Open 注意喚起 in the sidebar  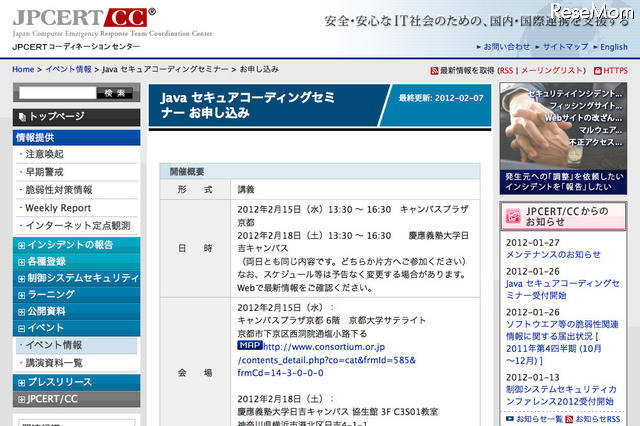coord(44,154)
